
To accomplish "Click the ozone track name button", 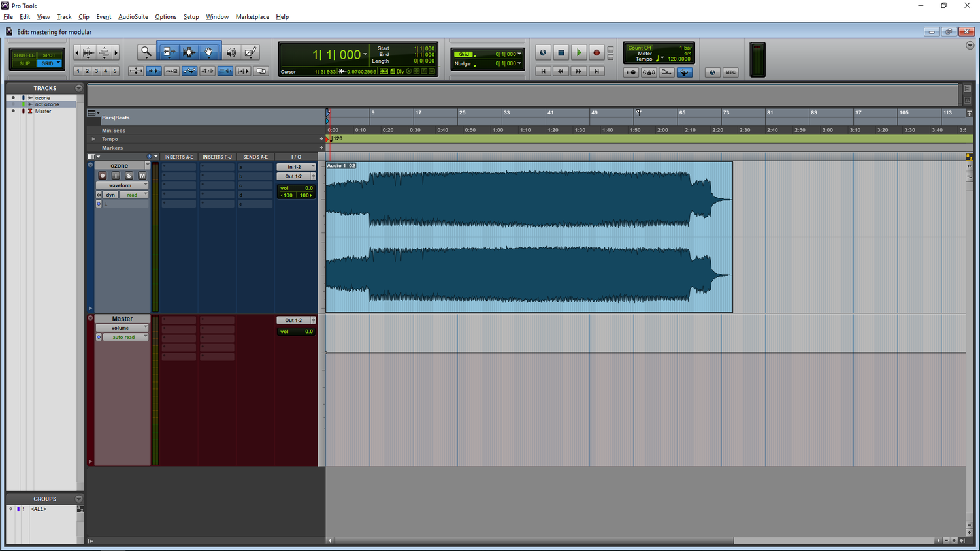I will (x=120, y=166).
